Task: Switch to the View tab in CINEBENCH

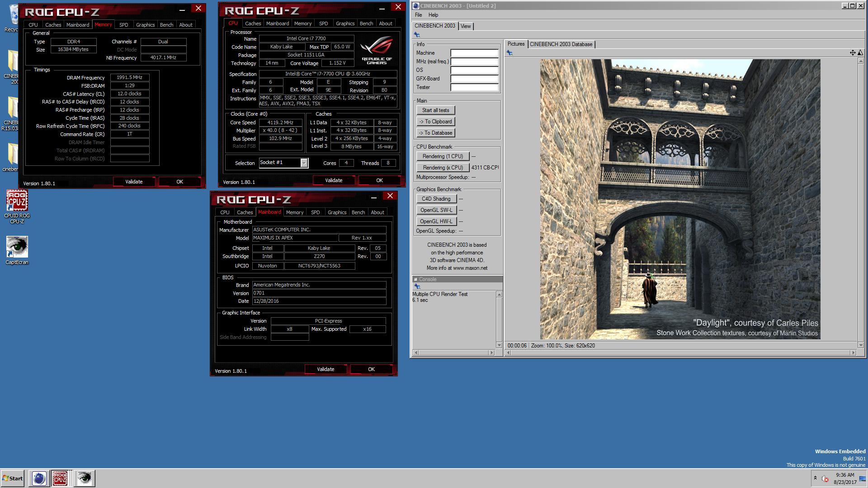Action: point(466,26)
